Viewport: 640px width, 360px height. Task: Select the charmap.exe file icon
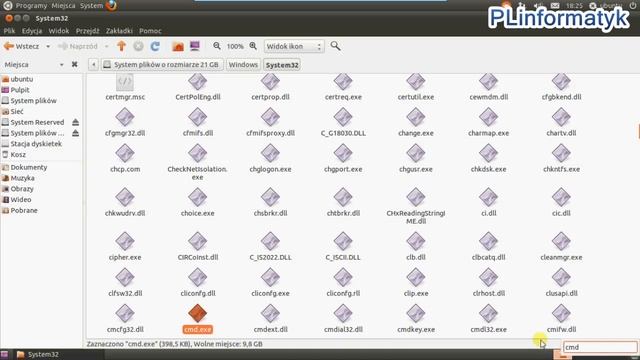click(489, 118)
